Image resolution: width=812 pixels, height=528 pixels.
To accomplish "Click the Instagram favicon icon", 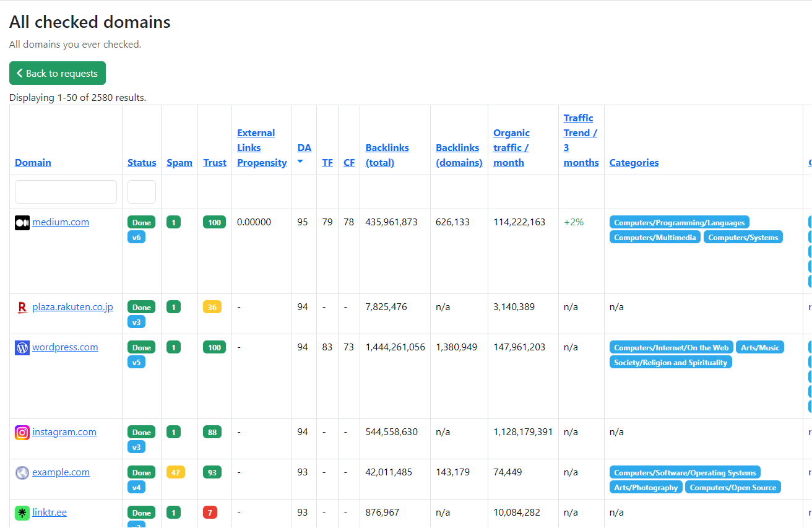I will coord(22,433).
